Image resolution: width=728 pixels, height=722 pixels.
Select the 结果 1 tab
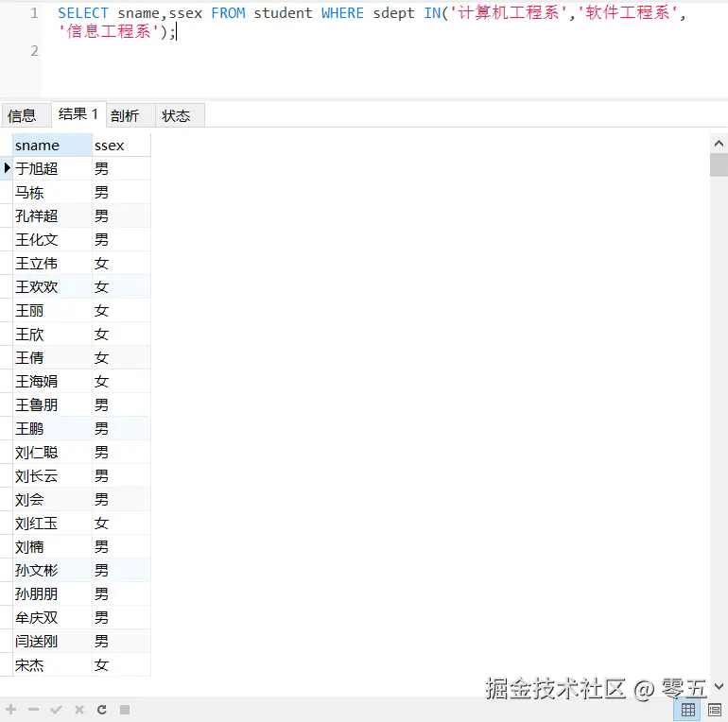click(78, 113)
